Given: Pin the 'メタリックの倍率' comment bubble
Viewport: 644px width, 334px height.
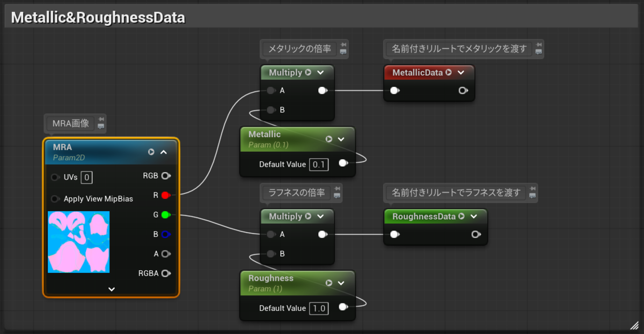Looking at the screenshot, I should (x=343, y=44).
